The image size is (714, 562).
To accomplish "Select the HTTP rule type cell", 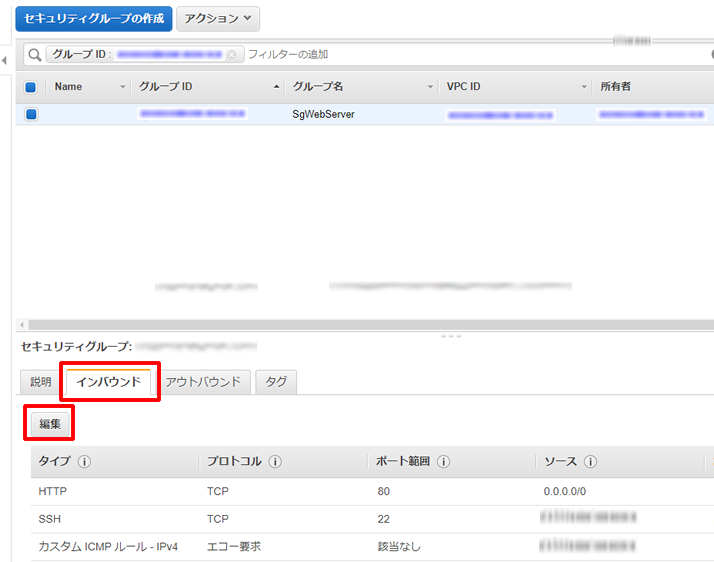I will click(53, 491).
